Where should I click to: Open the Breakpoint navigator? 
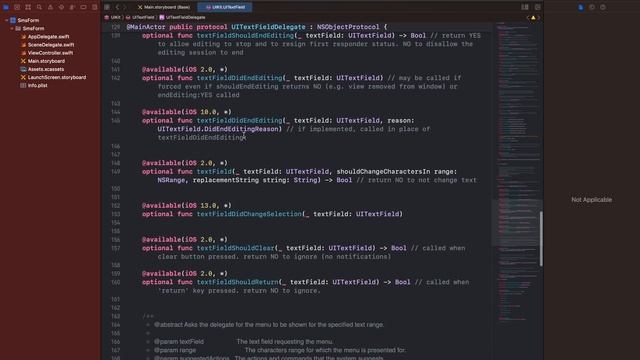[83, 7]
